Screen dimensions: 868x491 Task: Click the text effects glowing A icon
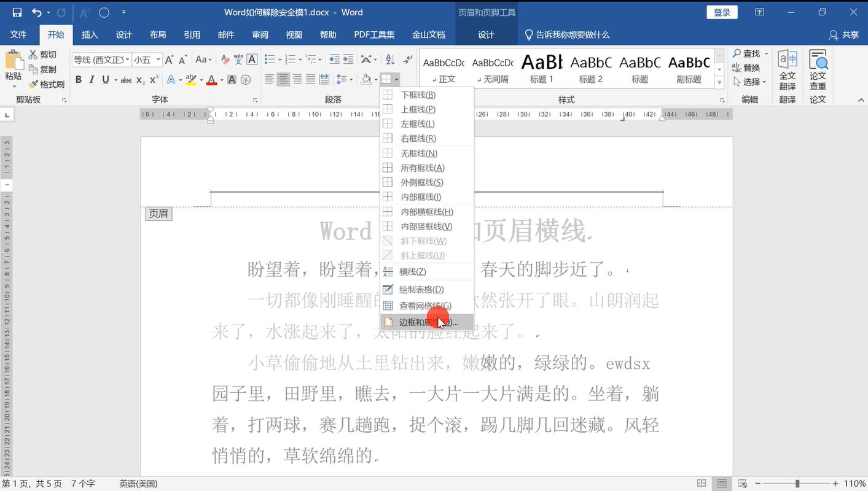tap(171, 79)
